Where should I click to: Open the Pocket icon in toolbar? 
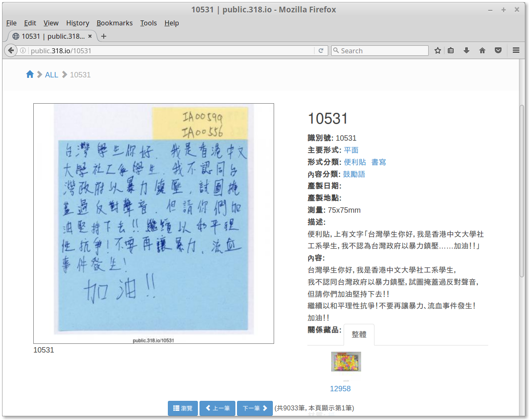498,50
